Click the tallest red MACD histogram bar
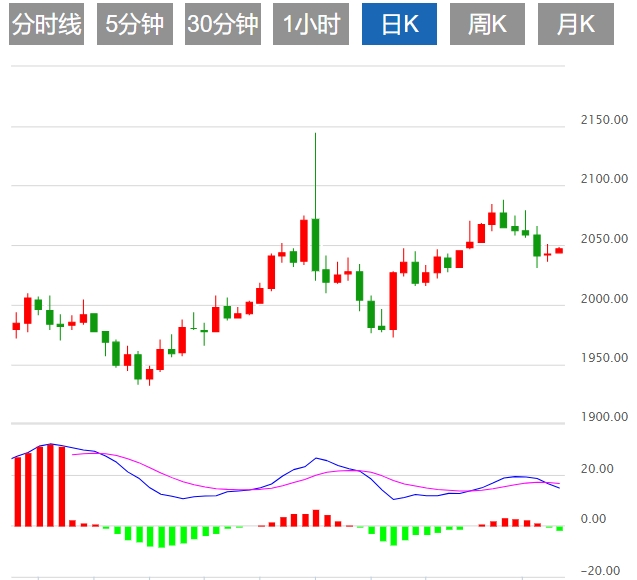This screenshot has height=580, width=637. (50, 485)
